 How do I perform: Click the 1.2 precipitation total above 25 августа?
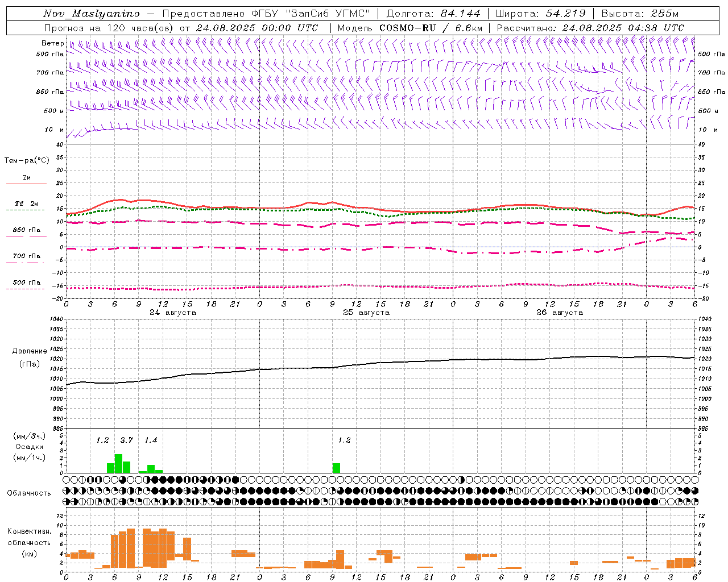344,440
